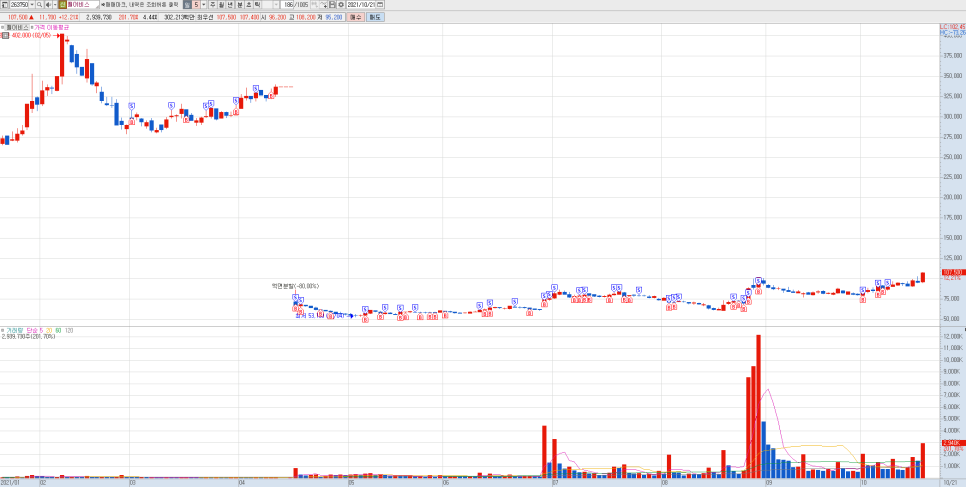Click the olive market-type badge icon

point(62,4)
